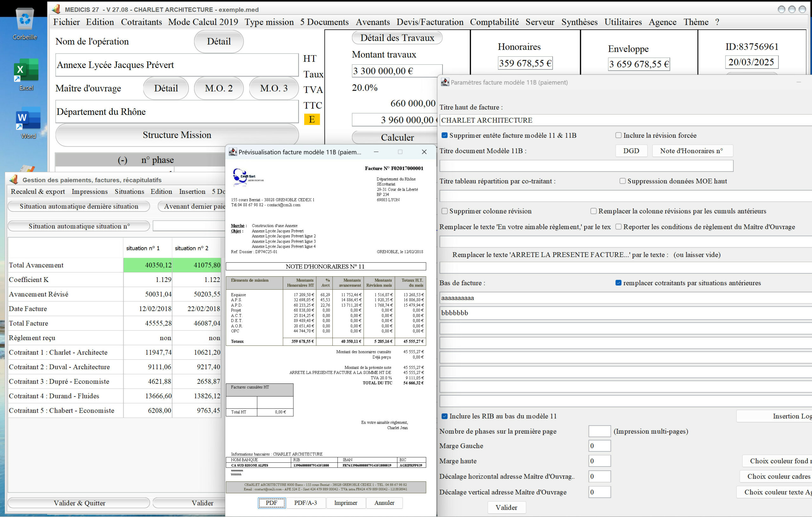Check Supprimer colonne révision
This screenshot has width=812, height=517.
(444, 211)
